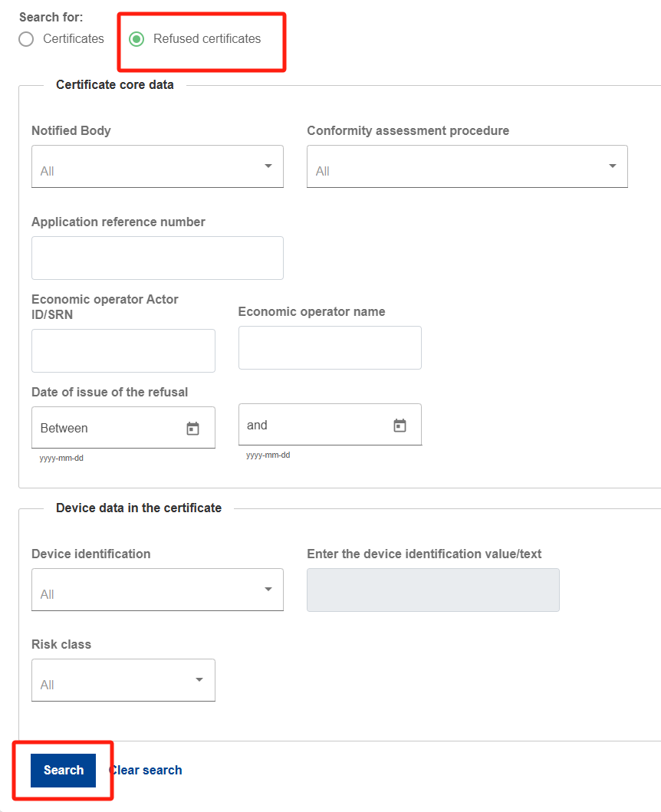Select the Refused certificates radio button

[136, 39]
